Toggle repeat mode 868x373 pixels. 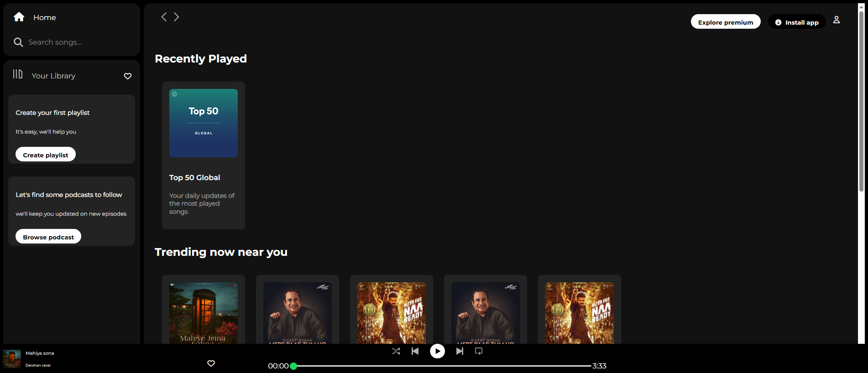(479, 351)
